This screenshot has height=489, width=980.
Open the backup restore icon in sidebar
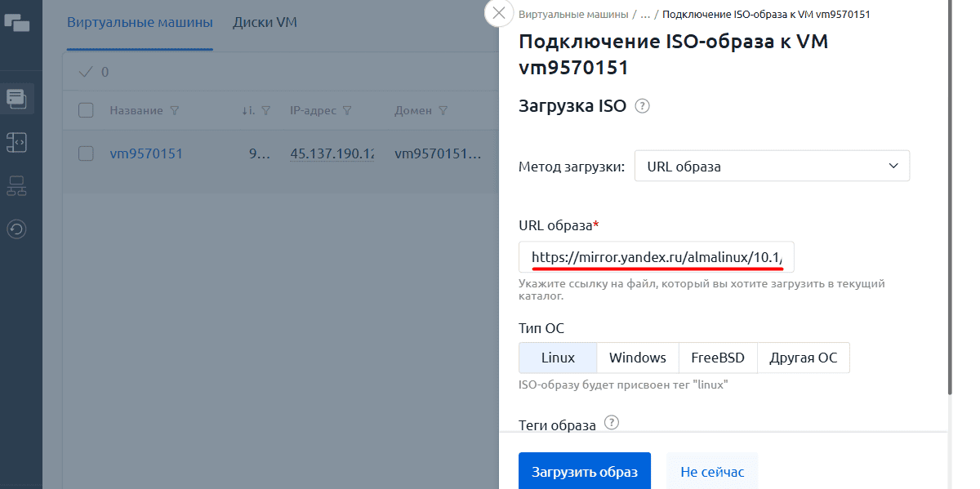[16, 229]
